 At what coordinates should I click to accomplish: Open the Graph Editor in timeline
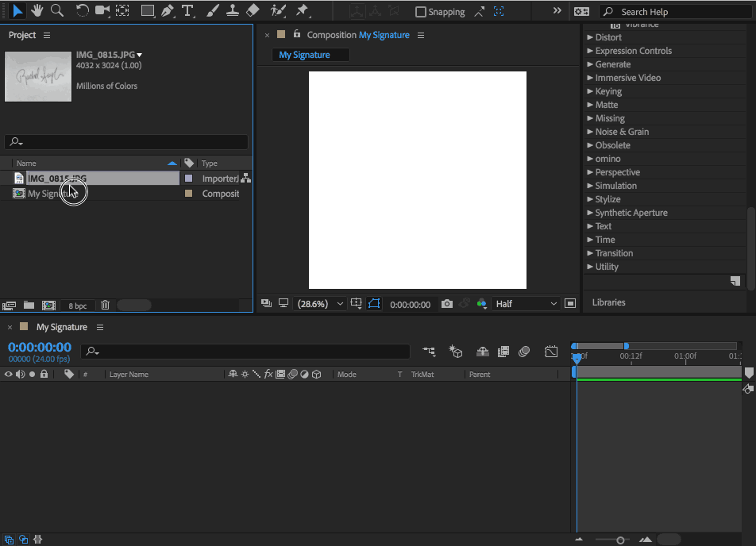(x=551, y=352)
